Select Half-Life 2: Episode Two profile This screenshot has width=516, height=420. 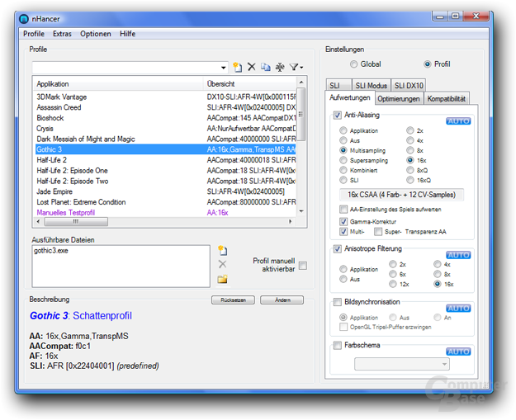point(165,181)
